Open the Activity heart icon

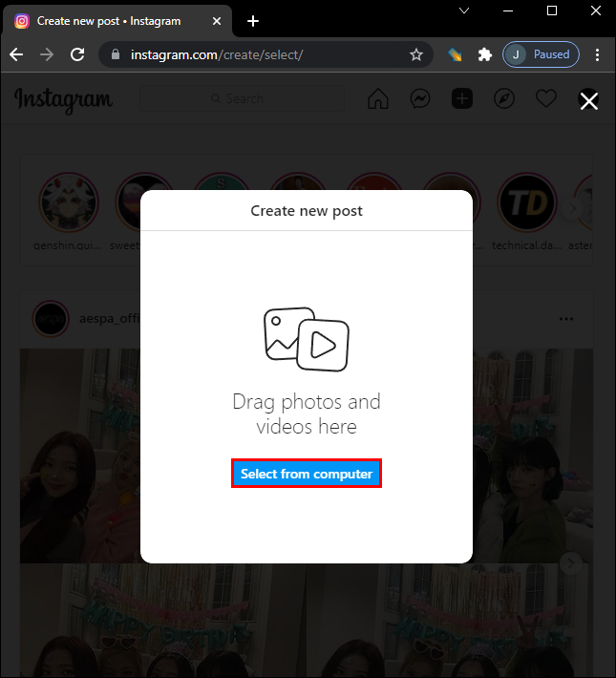pos(546,98)
